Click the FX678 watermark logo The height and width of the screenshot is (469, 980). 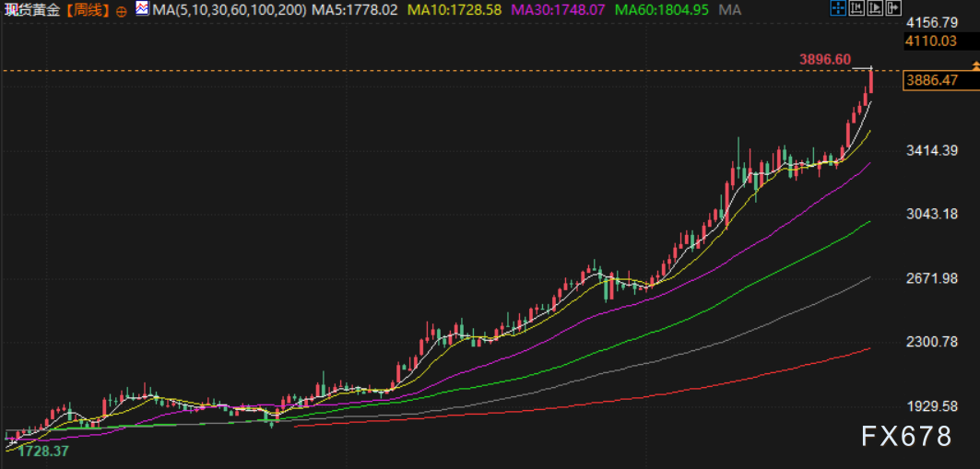[906, 436]
